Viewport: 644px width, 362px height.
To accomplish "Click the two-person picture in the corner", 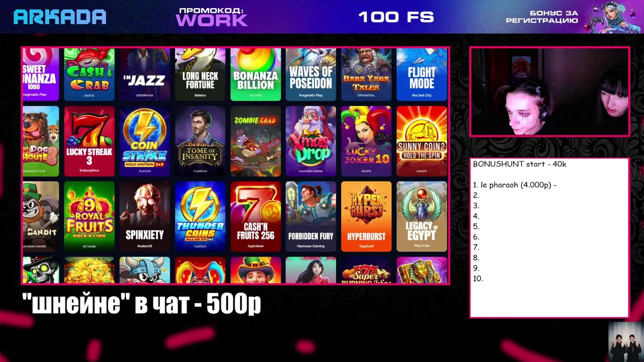I will click(x=625, y=341).
